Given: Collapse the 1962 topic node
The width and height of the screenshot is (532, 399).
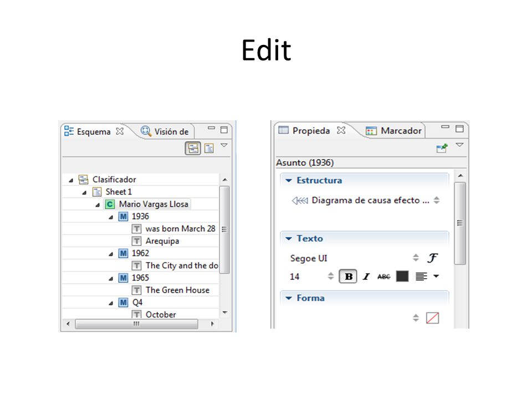Looking at the screenshot, I should point(111,254).
